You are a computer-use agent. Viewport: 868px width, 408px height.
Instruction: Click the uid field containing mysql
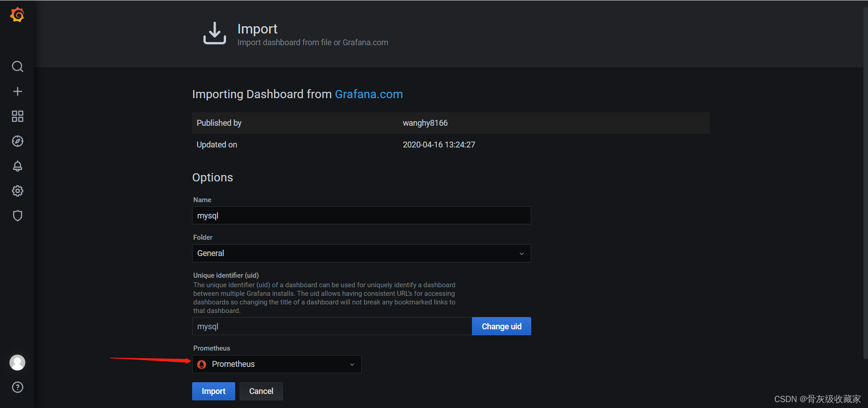tap(332, 326)
